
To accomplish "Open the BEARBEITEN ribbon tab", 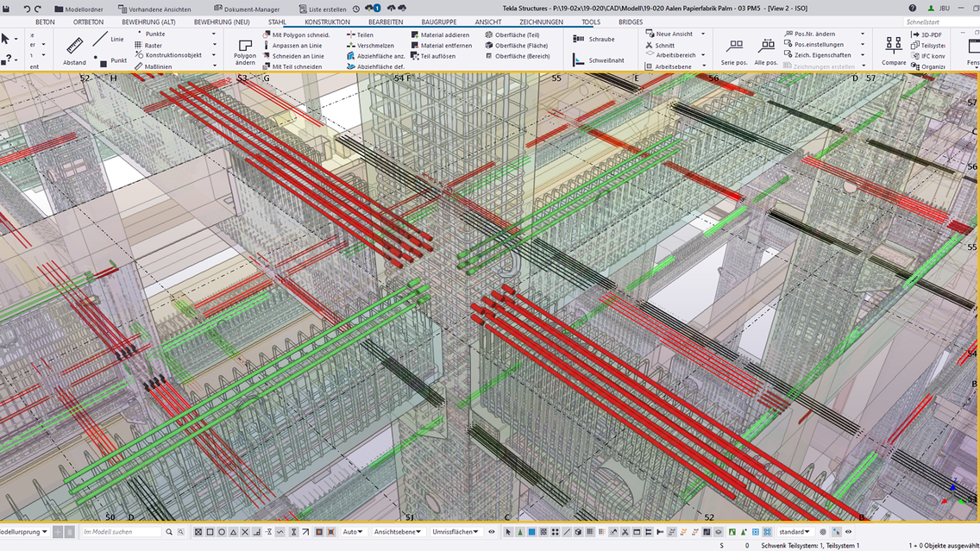I will [x=386, y=22].
